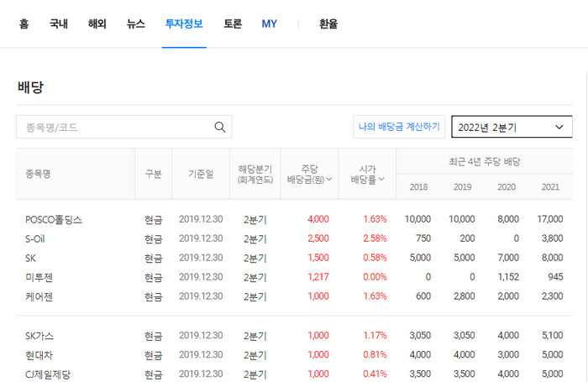
Task: Open the 2022년 2분기 quarter dropdown
Action: tap(512, 127)
